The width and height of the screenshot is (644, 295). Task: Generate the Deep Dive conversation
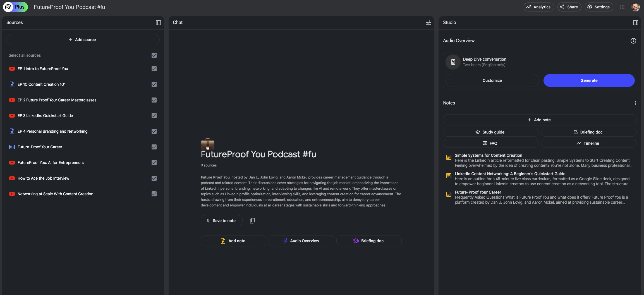pos(589,80)
